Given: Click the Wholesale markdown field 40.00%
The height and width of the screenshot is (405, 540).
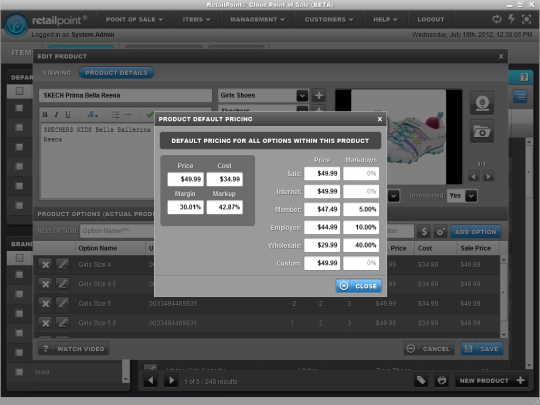Looking at the screenshot, I should [x=361, y=245].
